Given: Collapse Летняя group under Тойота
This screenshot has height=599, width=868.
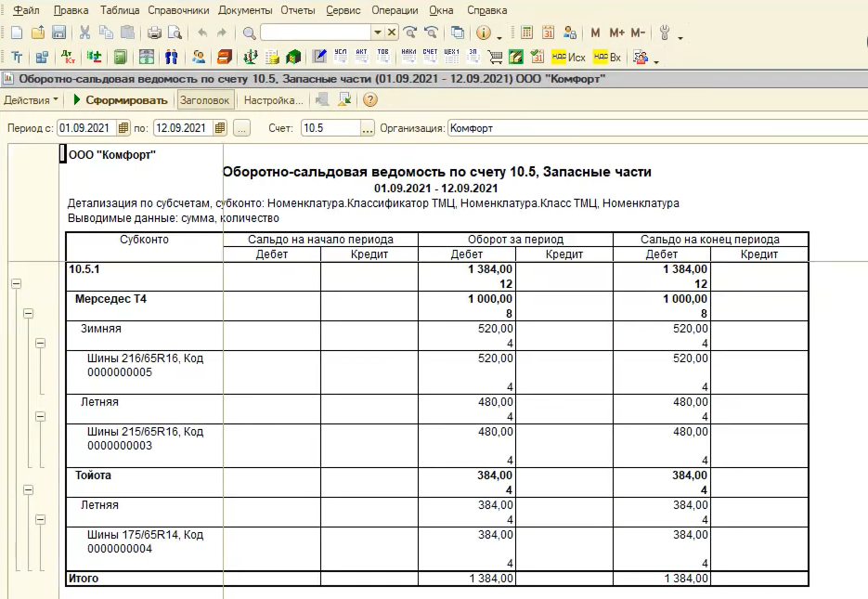Looking at the screenshot, I should coord(41,520).
